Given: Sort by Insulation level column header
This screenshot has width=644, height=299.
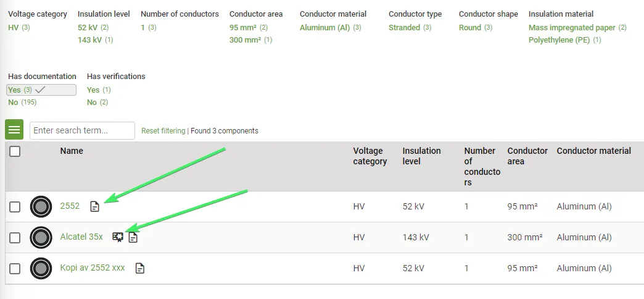Looking at the screenshot, I should point(421,156).
